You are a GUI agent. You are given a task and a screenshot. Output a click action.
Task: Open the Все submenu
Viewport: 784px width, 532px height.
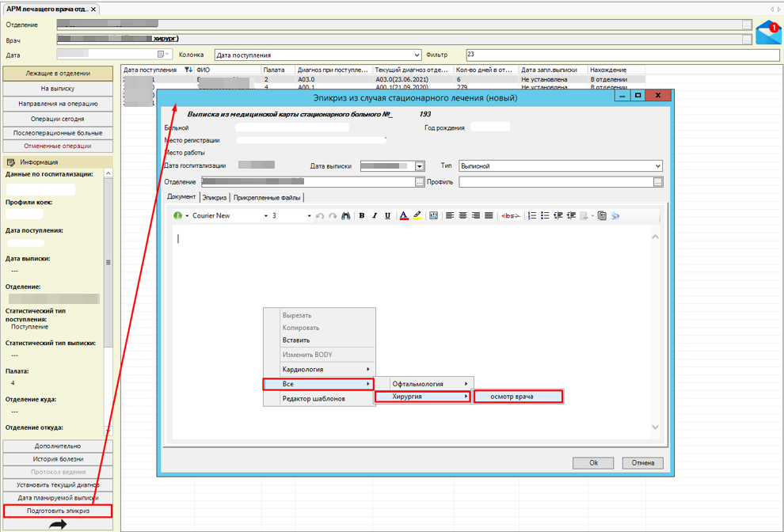point(319,384)
